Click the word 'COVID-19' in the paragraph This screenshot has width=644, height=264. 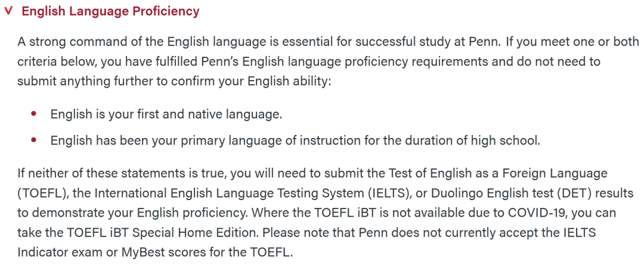pos(537,213)
